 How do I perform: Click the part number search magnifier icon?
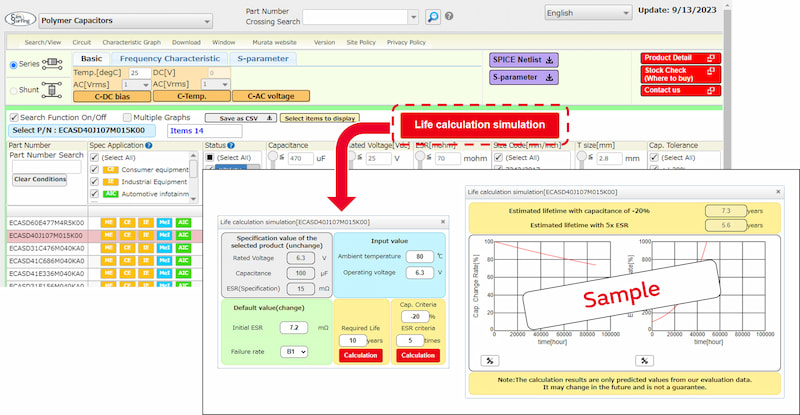point(432,17)
